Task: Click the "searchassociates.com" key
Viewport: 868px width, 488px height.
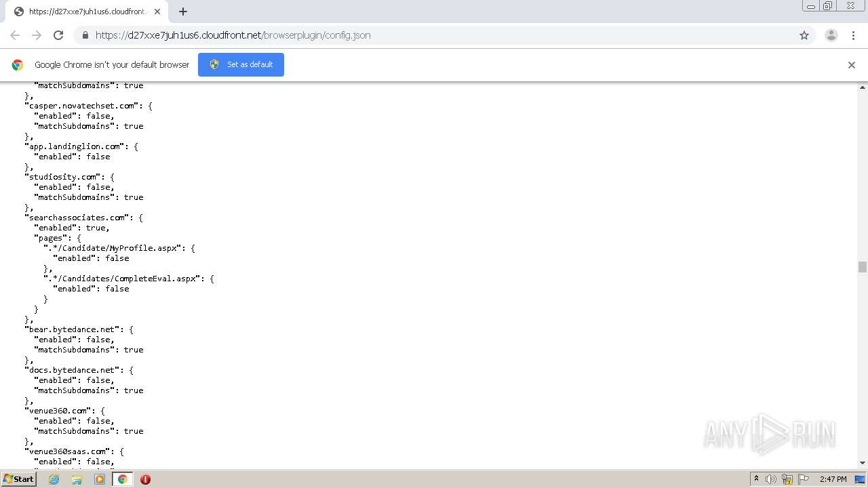Action: (77, 218)
